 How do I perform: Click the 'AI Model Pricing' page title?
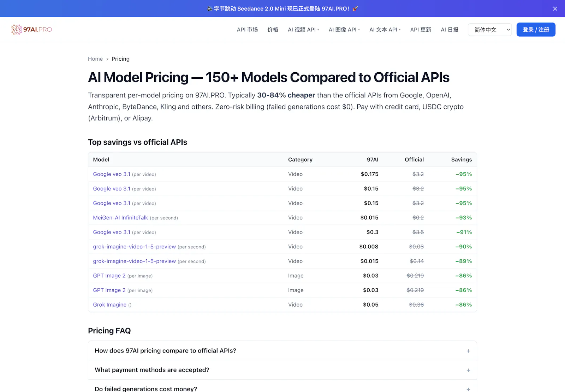click(x=269, y=77)
